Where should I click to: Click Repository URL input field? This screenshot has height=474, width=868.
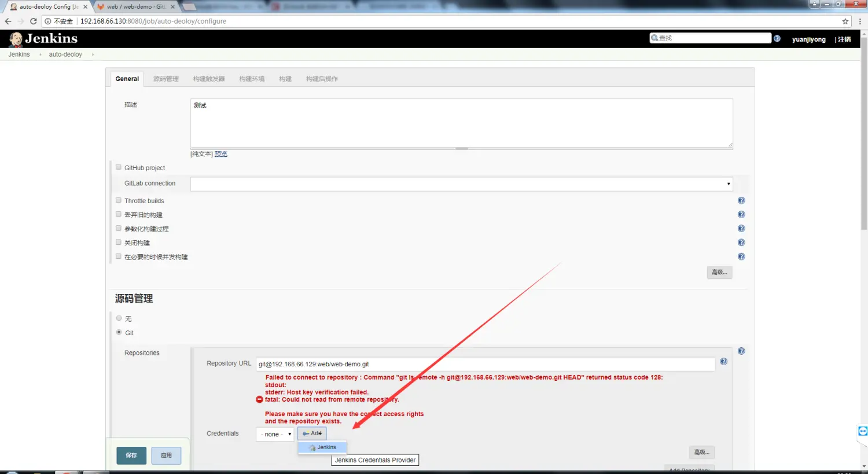pyautogui.click(x=486, y=364)
